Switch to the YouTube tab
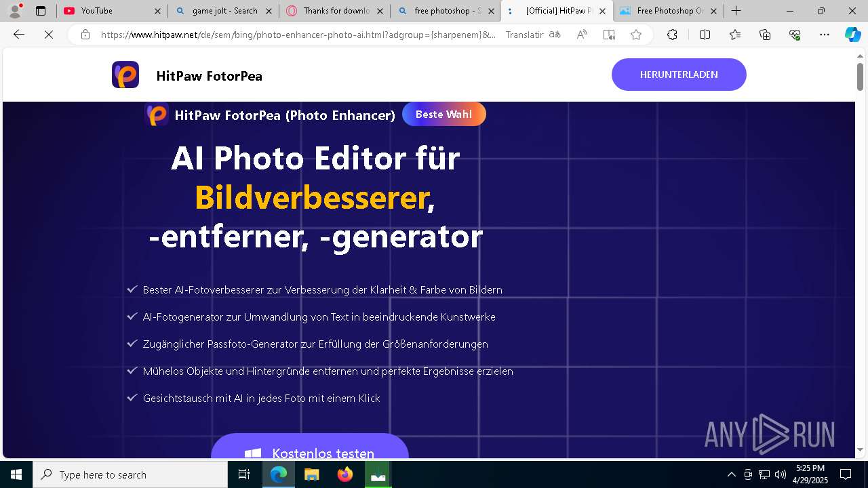Image resolution: width=868 pixels, height=488 pixels. [x=112, y=11]
